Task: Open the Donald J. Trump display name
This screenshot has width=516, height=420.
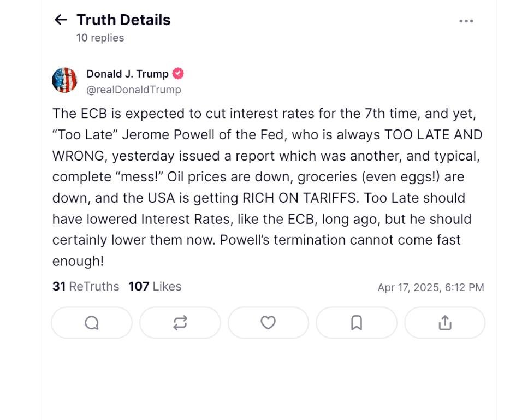Action: point(127,74)
